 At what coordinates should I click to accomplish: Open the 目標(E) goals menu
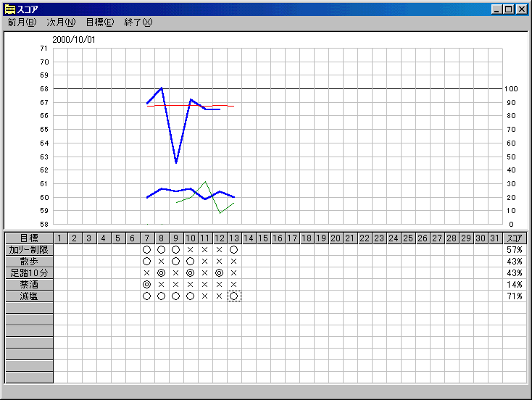(x=100, y=22)
